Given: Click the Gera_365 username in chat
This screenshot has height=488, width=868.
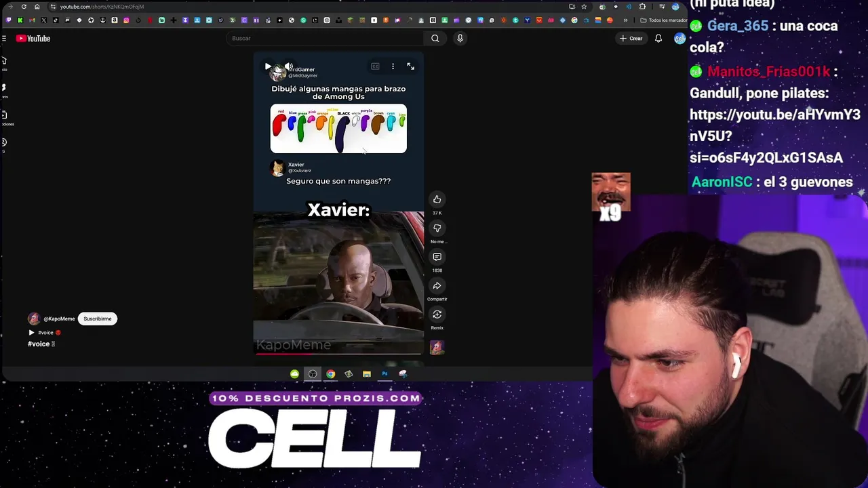Looking at the screenshot, I should coord(738,26).
